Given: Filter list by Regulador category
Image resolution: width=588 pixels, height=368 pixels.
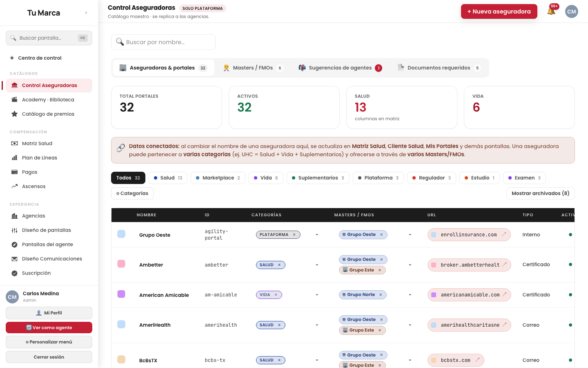Looking at the screenshot, I should (432, 178).
